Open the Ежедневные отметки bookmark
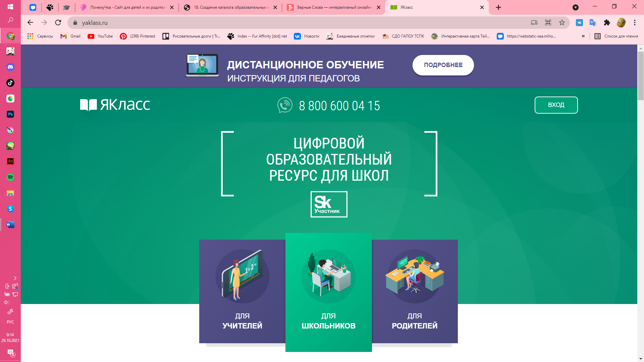Viewport: 644px width, 362px height. tap(351, 36)
